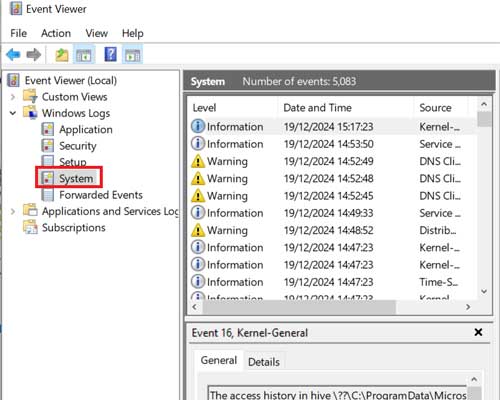500x400 pixels.
Task: Open the Action menu
Action: click(x=56, y=33)
